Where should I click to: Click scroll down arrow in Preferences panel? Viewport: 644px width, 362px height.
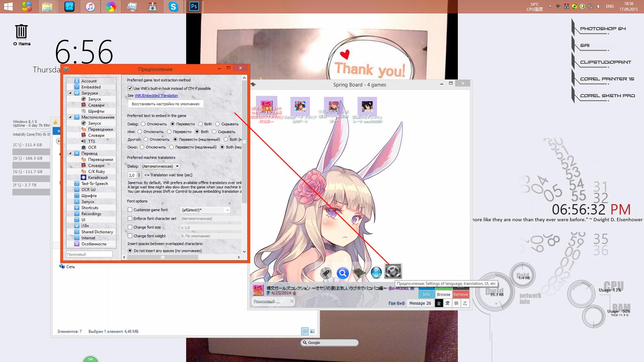(244, 251)
